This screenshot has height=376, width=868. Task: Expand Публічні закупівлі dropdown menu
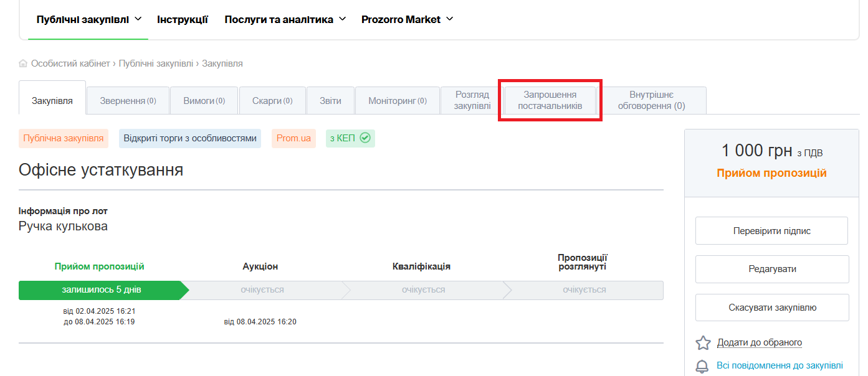(89, 19)
